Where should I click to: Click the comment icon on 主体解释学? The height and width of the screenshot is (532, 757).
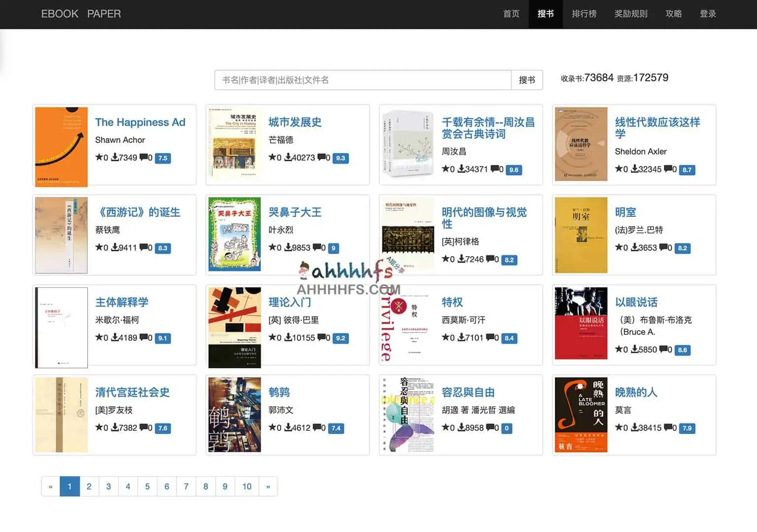(x=142, y=338)
